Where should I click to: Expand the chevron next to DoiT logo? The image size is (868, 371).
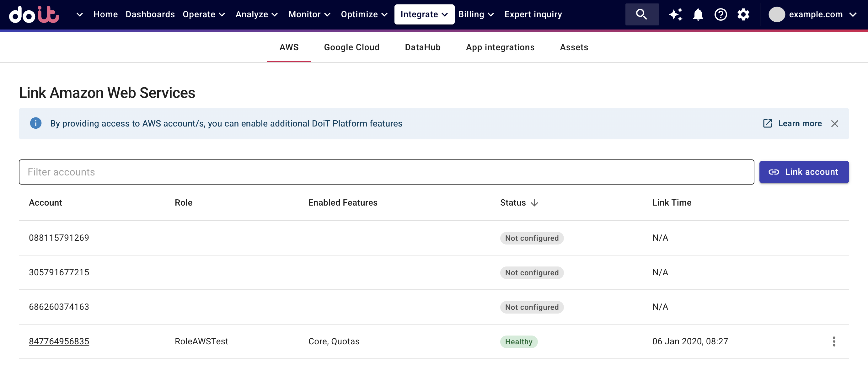[x=79, y=14]
